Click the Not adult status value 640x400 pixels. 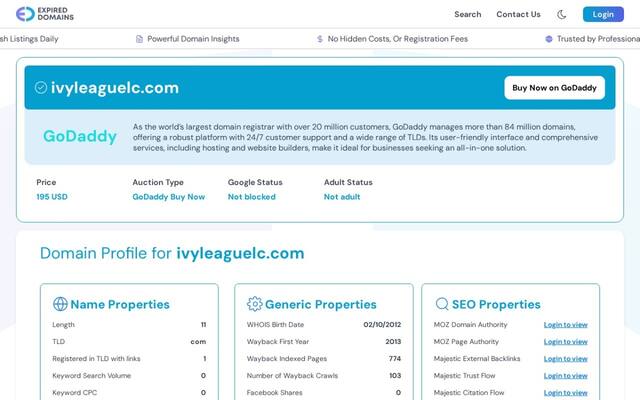pos(342,197)
